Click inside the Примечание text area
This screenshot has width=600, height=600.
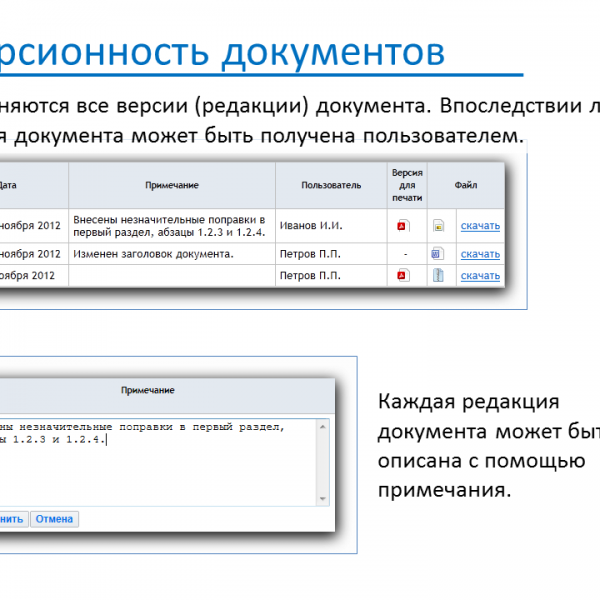coord(160,465)
